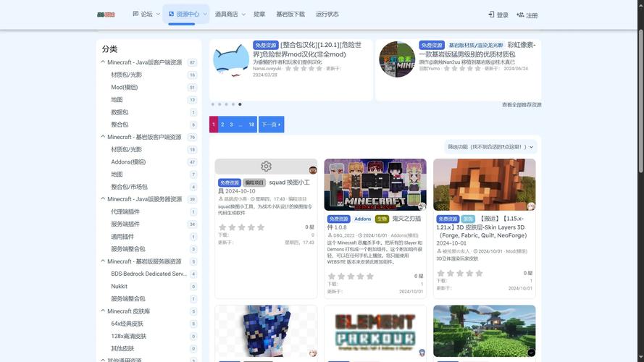This screenshot has height=362, width=644.
Task: Click gear icon on squad card
Action: [266, 167]
